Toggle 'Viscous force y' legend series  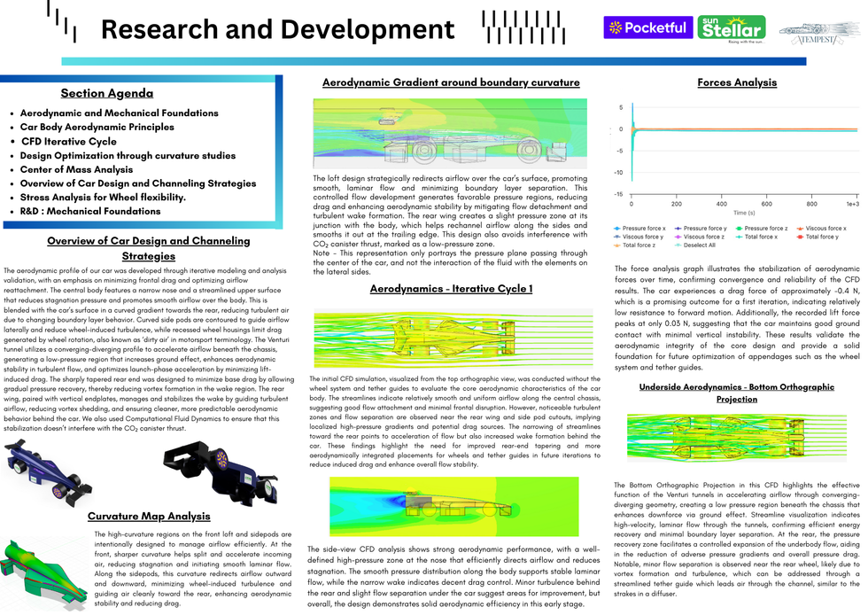click(x=639, y=237)
